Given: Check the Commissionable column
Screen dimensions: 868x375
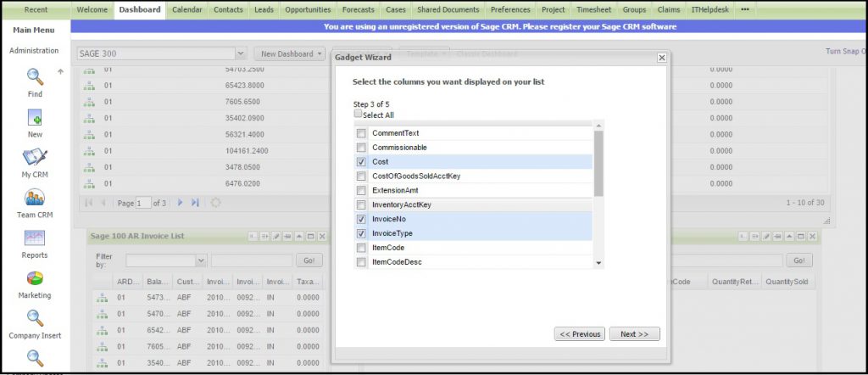Looking at the screenshot, I should click(361, 148).
